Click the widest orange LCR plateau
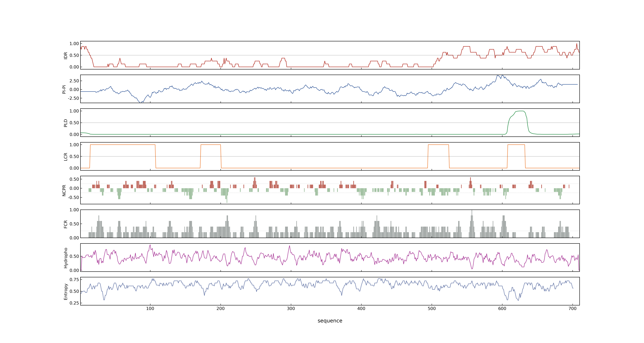This screenshot has height=343, width=644. (x=123, y=145)
